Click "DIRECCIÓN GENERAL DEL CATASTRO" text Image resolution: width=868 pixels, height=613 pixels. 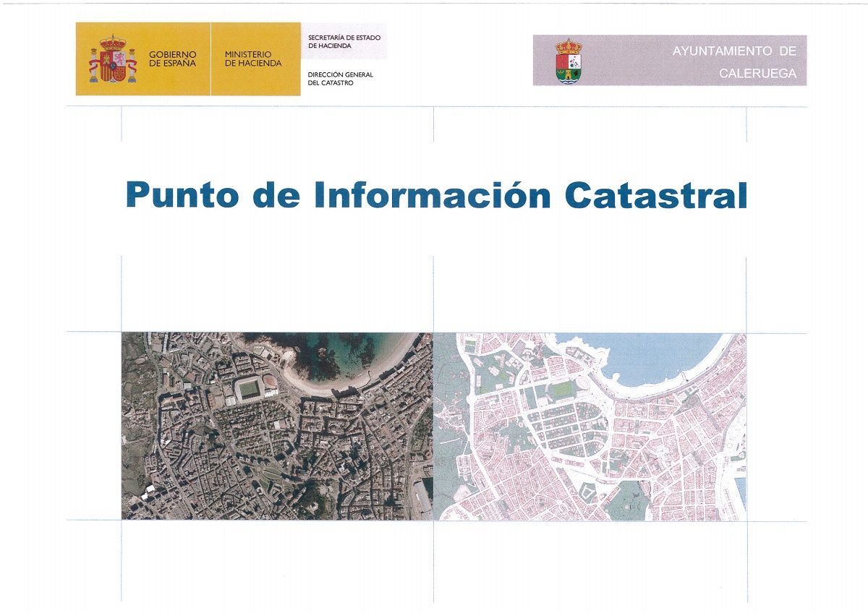point(340,79)
